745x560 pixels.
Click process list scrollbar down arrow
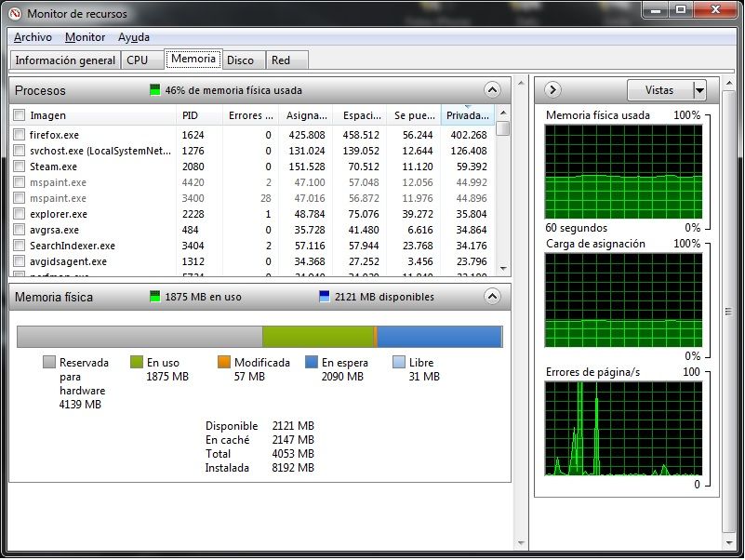[x=503, y=269]
